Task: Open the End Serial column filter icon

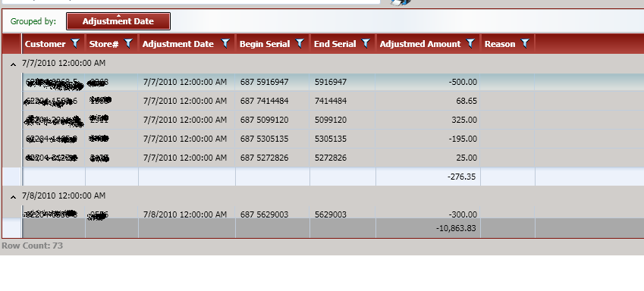Action: point(366,43)
